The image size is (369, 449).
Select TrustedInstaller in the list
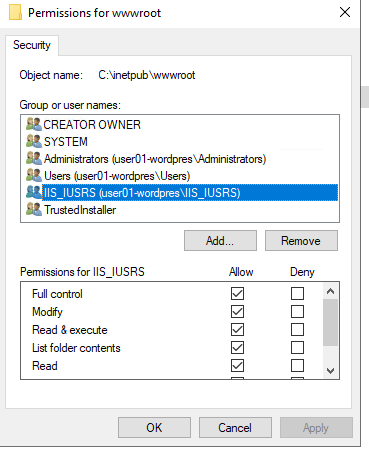[80, 210]
